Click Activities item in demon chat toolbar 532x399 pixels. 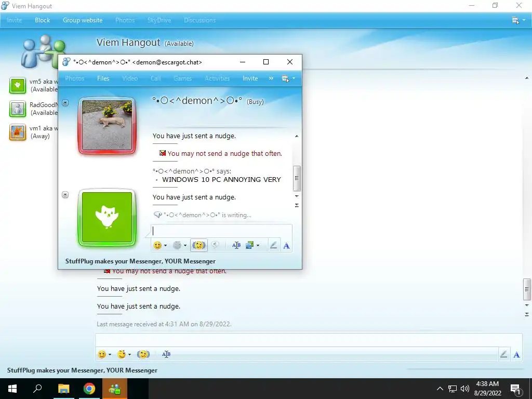(217, 78)
